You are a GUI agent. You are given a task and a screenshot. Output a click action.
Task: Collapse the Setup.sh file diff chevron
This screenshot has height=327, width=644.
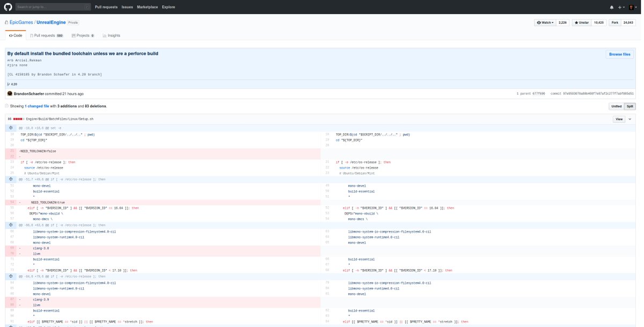tap(630, 119)
